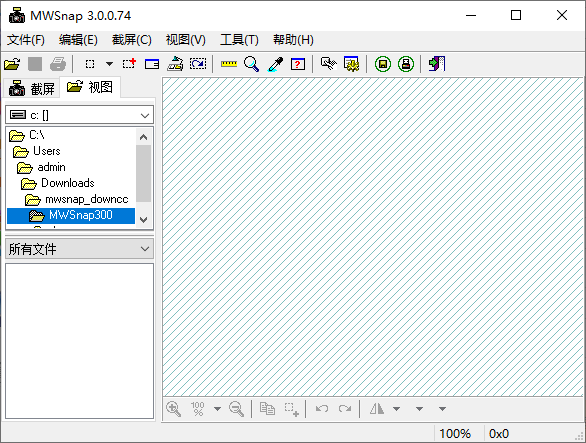Click the empty file list area
The image size is (586, 443).
tap(79, 341)
